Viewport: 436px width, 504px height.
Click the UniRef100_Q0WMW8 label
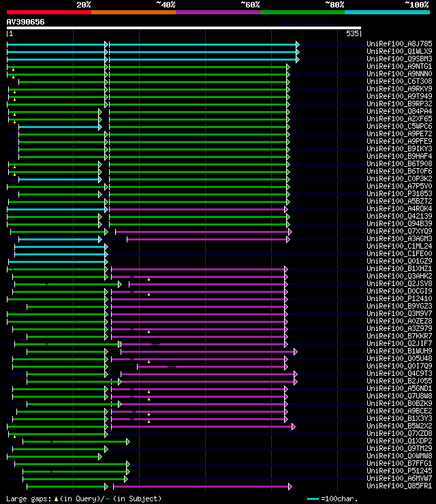399,456
